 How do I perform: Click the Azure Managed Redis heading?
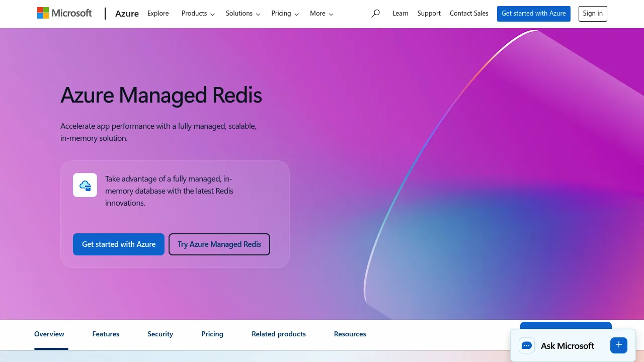(161, 95)
